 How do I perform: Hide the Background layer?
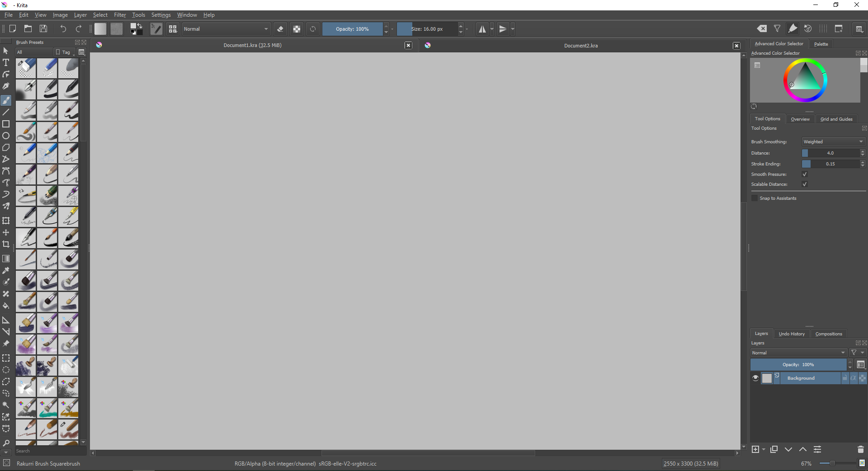(755, 378)
